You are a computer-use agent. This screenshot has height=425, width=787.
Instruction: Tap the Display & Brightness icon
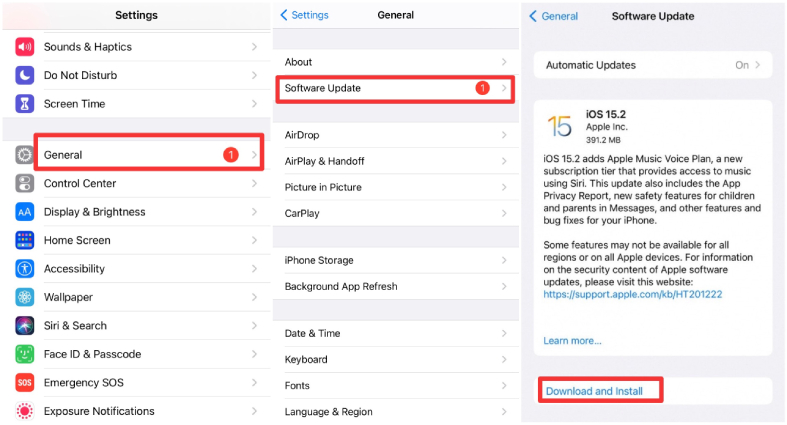tap(25, 212)
